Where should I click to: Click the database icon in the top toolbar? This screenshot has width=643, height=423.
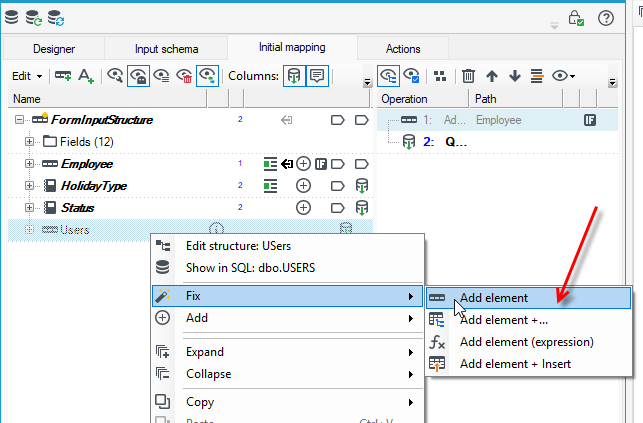click(x=11, y=17)
